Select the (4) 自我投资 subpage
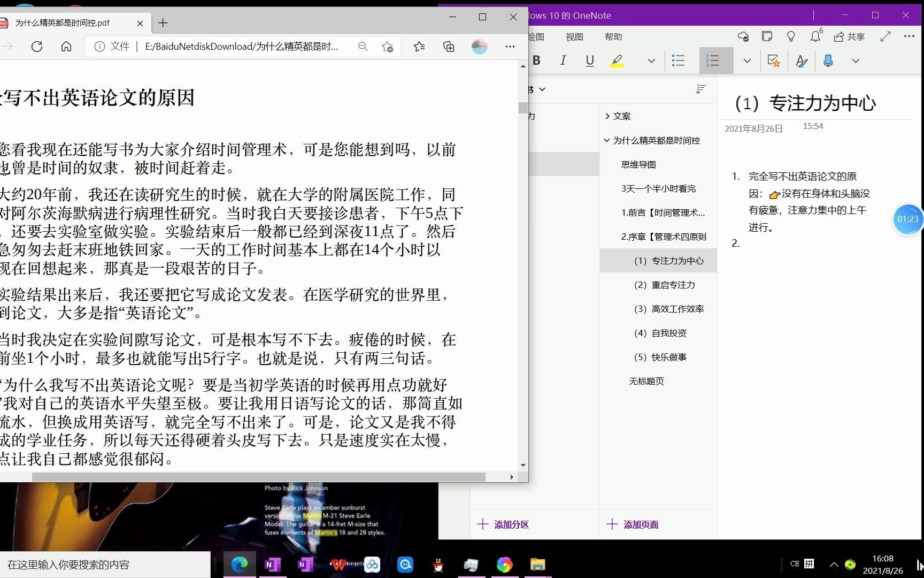This screenshot has height=578, width=924. coord(658,333)
